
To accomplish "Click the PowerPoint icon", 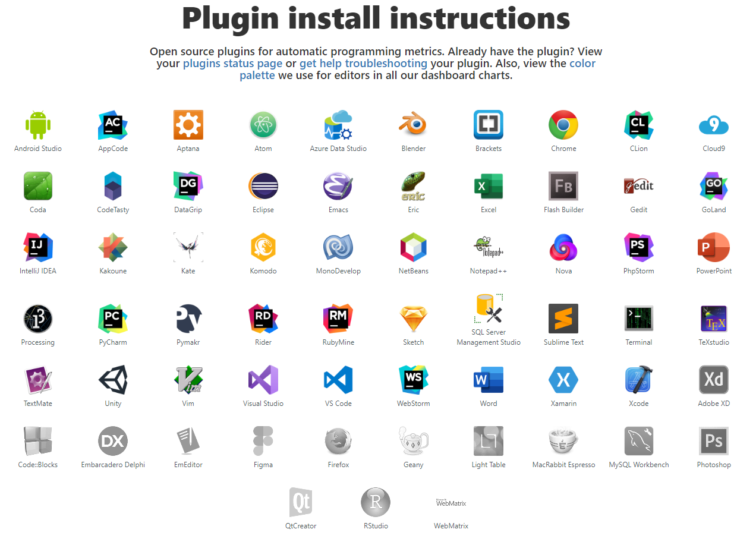I will coord(714,247).
